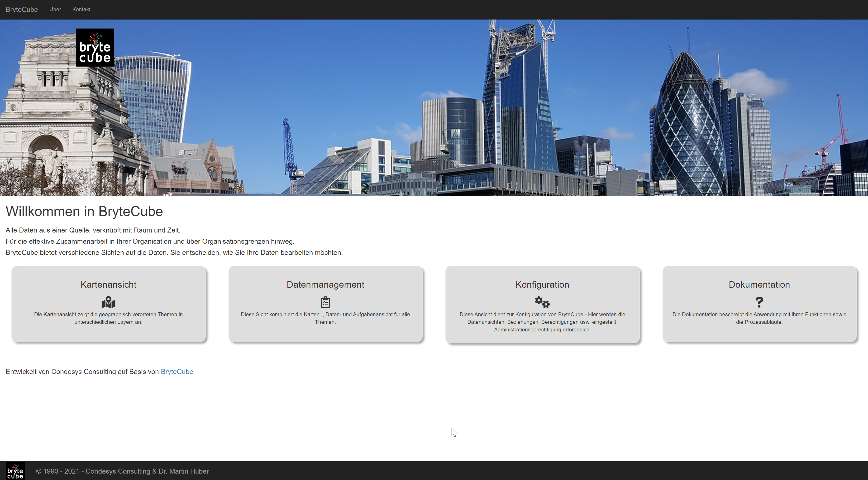868x480 pixels.
Task: Open the Kontakt menu item
Action: coord(81,10)
